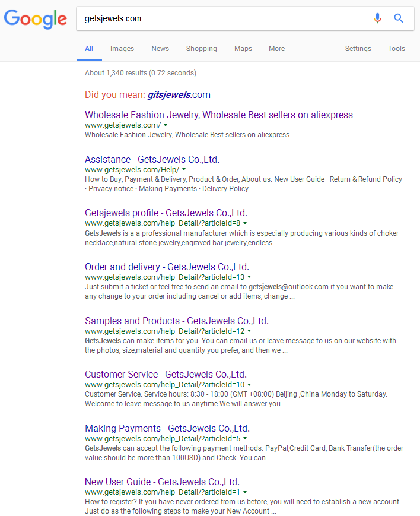Expand the More search menu

276,49
